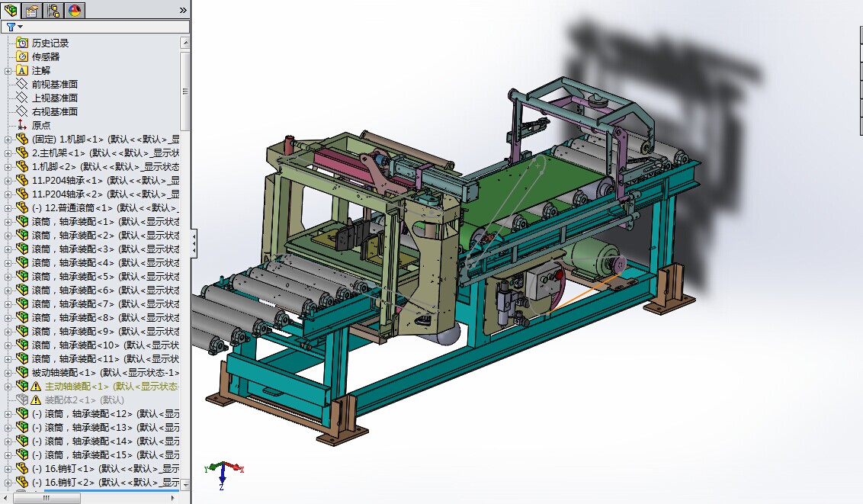The height and width of the screenshot is (504, 863).
Task: Select the 右视基准面 plane icon
Action: click(x=22, y=111)
